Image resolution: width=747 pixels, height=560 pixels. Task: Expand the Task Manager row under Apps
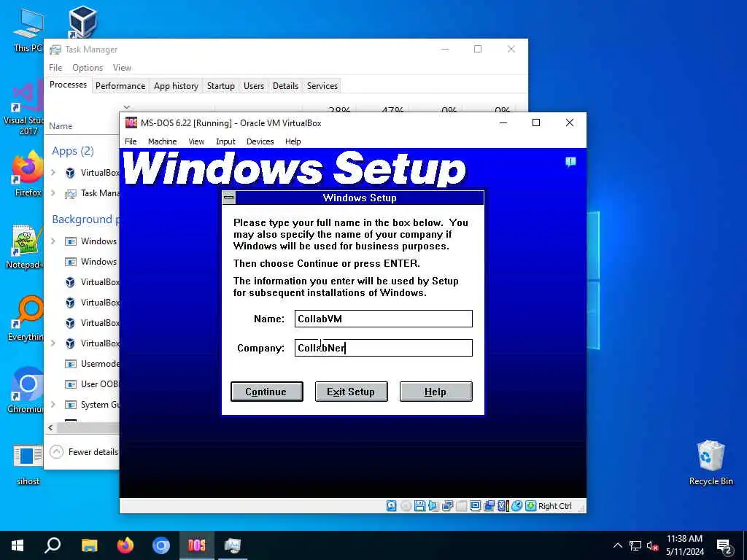point(53,192)
